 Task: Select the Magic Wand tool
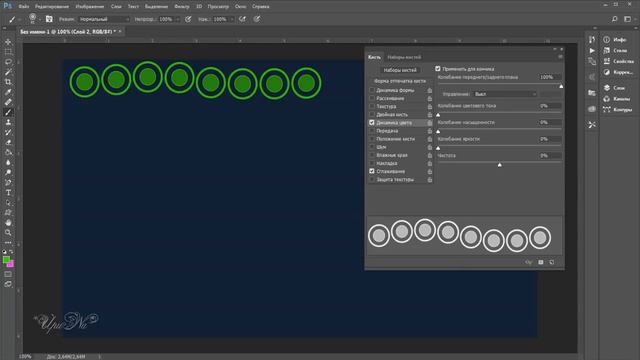coord(8,72)
